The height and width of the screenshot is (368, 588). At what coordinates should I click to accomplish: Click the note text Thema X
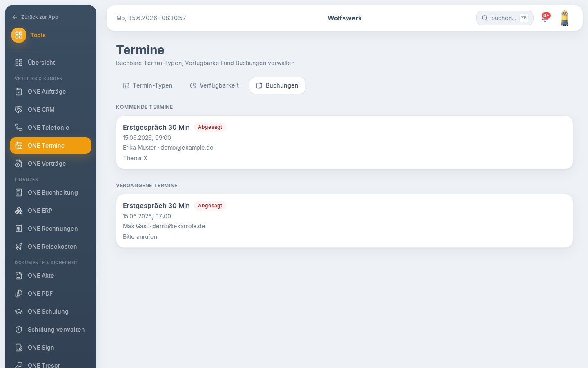point(135,158)
